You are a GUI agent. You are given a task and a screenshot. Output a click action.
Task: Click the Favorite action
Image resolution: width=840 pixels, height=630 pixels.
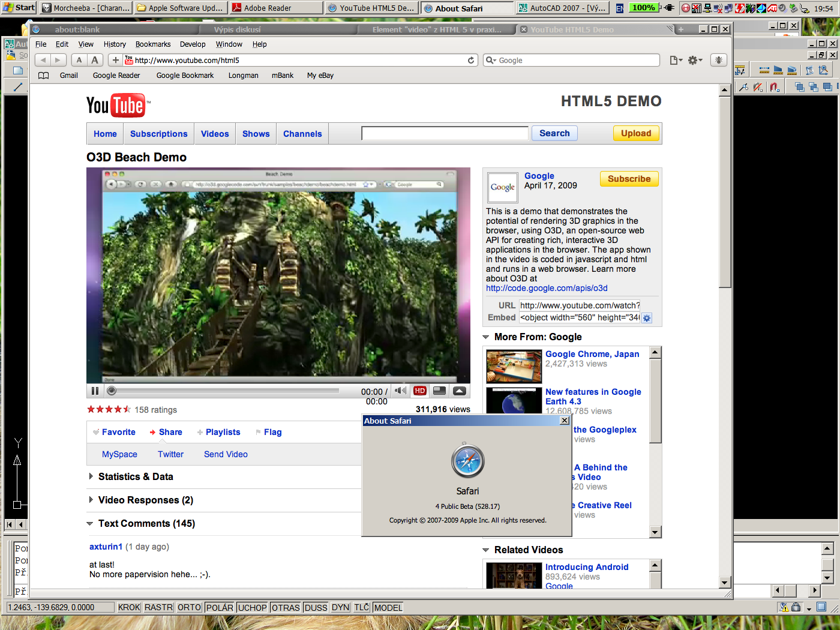point(118,432)
